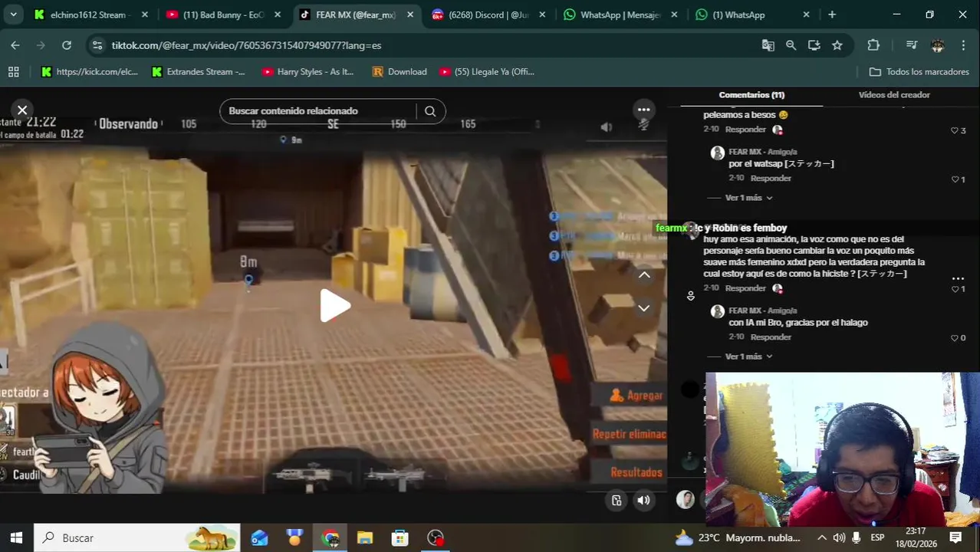This screenshot has height=552, width=980.
Task: Play the paused TikTok video
Action: coord(334,306)
